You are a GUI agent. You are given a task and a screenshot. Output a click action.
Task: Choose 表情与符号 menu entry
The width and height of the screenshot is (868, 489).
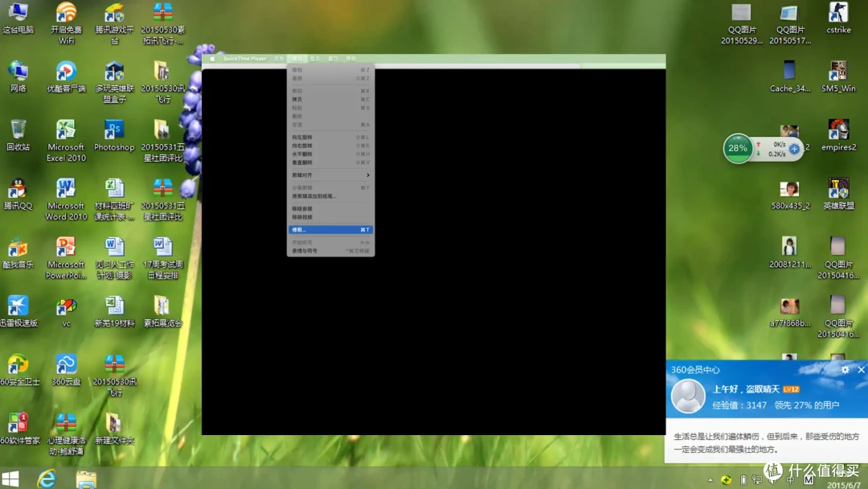pyautogui.click(x=330, y=251)
